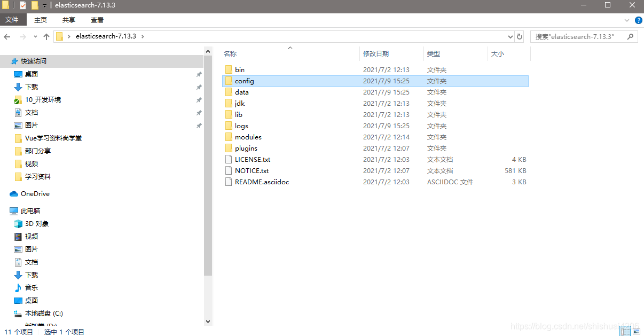
Task: Click the lib folder icon
Action: tap(229, 114)
